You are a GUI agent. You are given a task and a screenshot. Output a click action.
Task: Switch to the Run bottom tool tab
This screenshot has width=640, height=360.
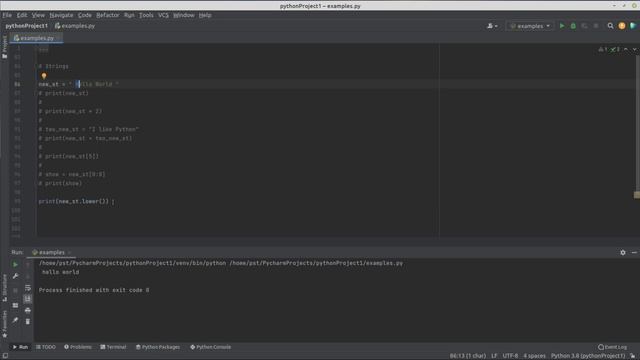pyautogui.click(x=20, y=347)
